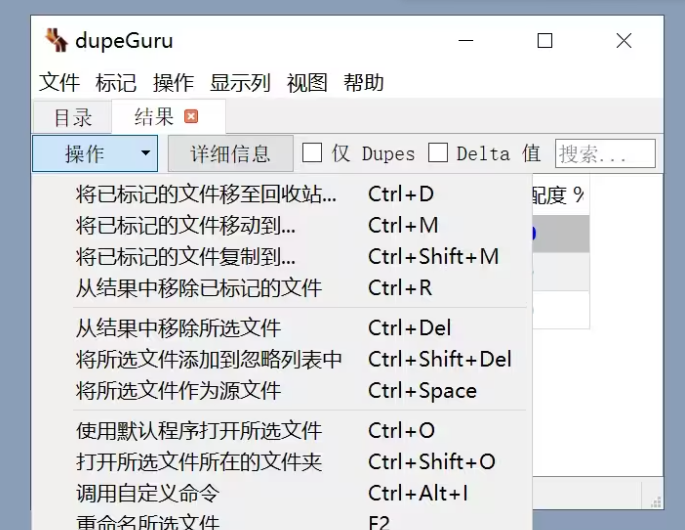Close the 结果 tab with red x icon
This screenshot has width=685, height=530.
click(x=191, y=117)
